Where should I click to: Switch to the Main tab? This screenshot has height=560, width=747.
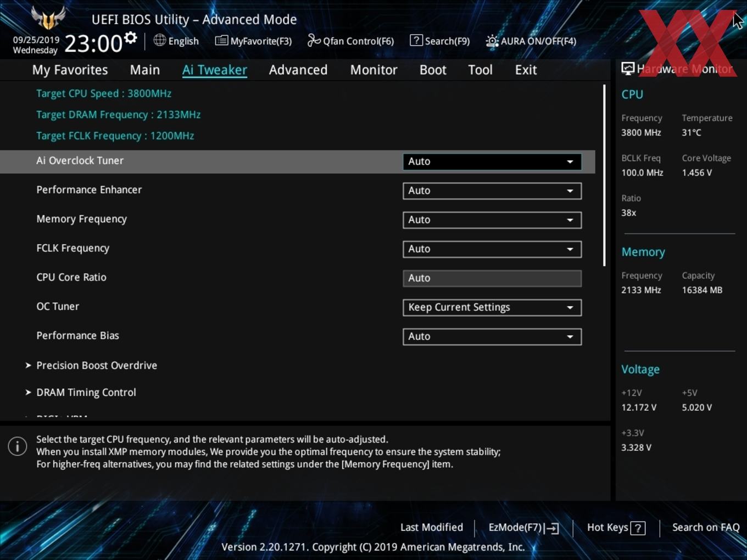[x=145, y=70]
